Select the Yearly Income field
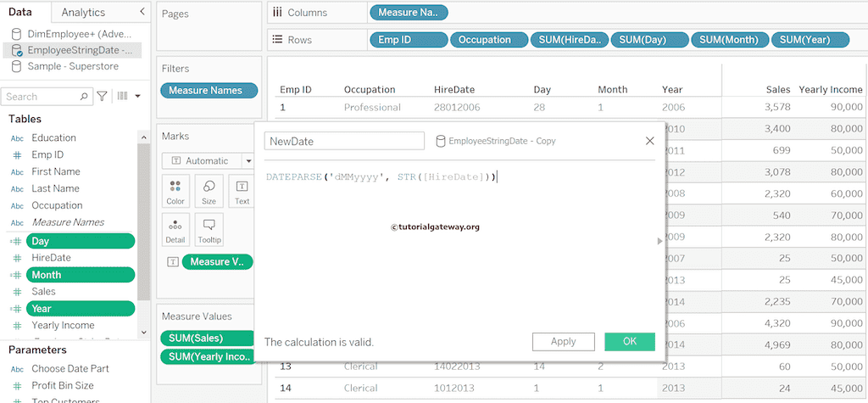Viewport: 868px width, 403px height. 63,326
